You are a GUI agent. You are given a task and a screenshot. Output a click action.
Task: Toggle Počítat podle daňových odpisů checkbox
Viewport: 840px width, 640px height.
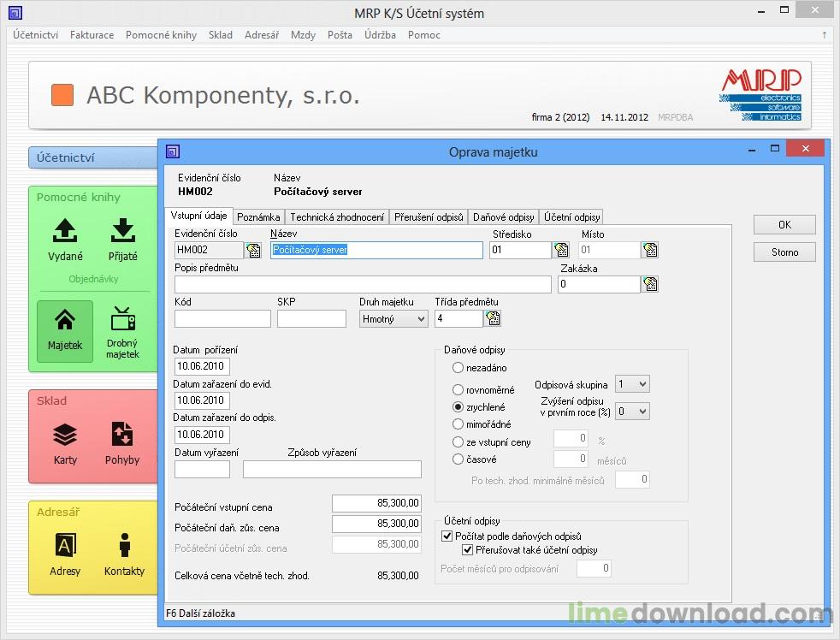[447, 536]
